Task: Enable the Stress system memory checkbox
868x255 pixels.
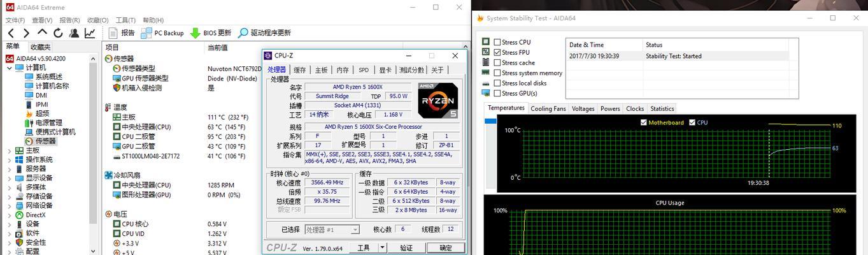Action: (x=497, y=73)
